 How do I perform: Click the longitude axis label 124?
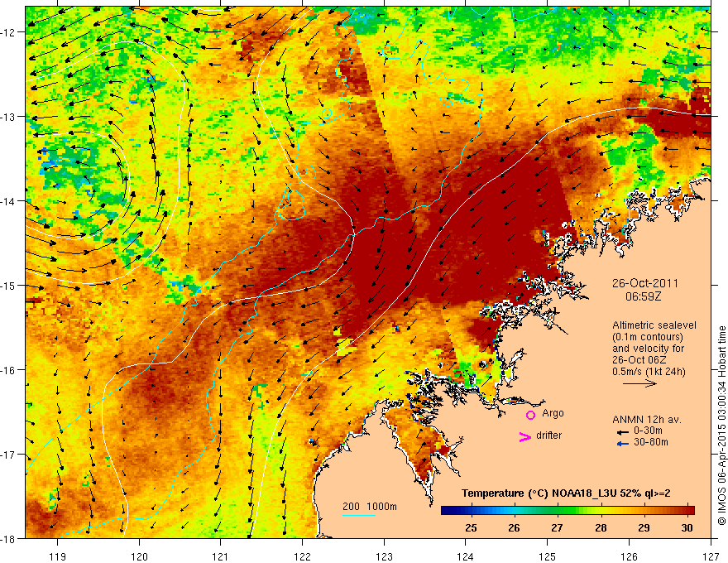(466, 556)
